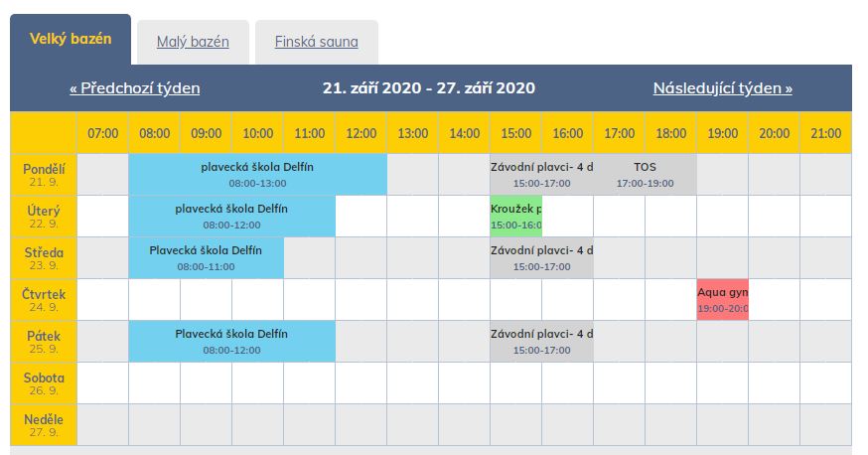Go to Následující týden
The image size is (868, 455).
coord(722,88)
